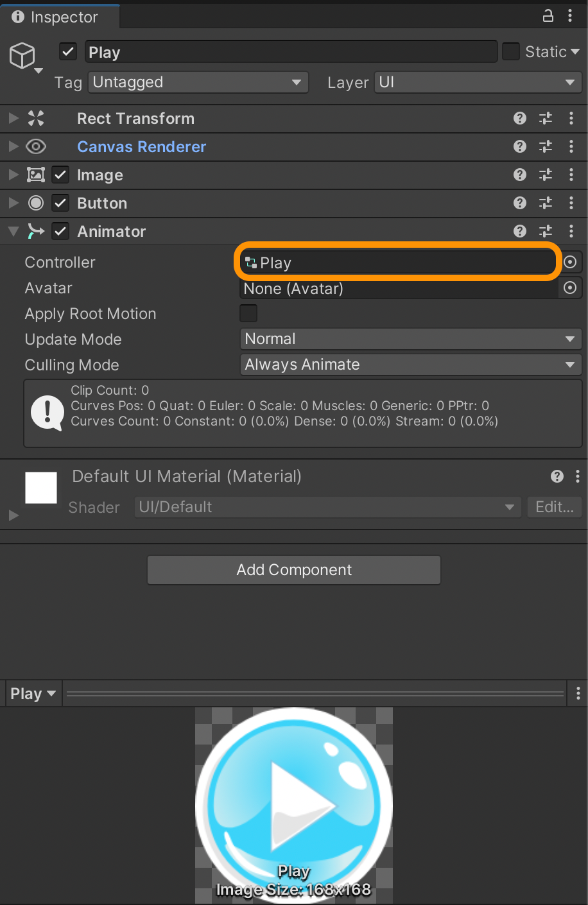Select the Inspector tab
Image resolution: width=588 pixels, height=905 pixels.
(x=60, y=17)
